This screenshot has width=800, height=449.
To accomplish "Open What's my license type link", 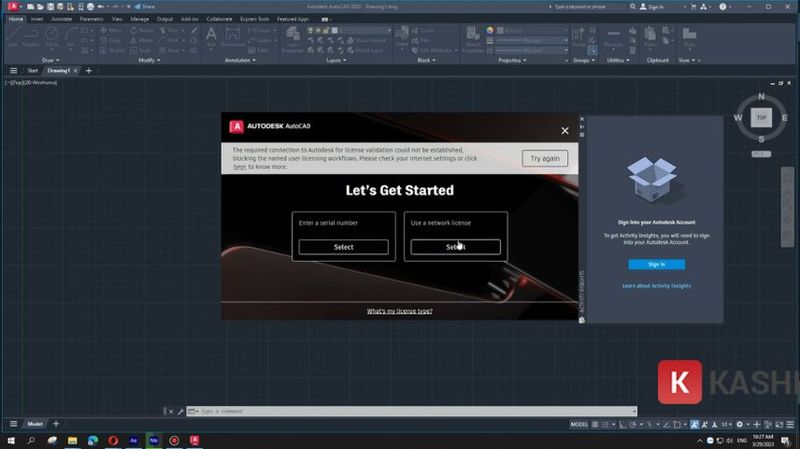I will click(399, 311).
